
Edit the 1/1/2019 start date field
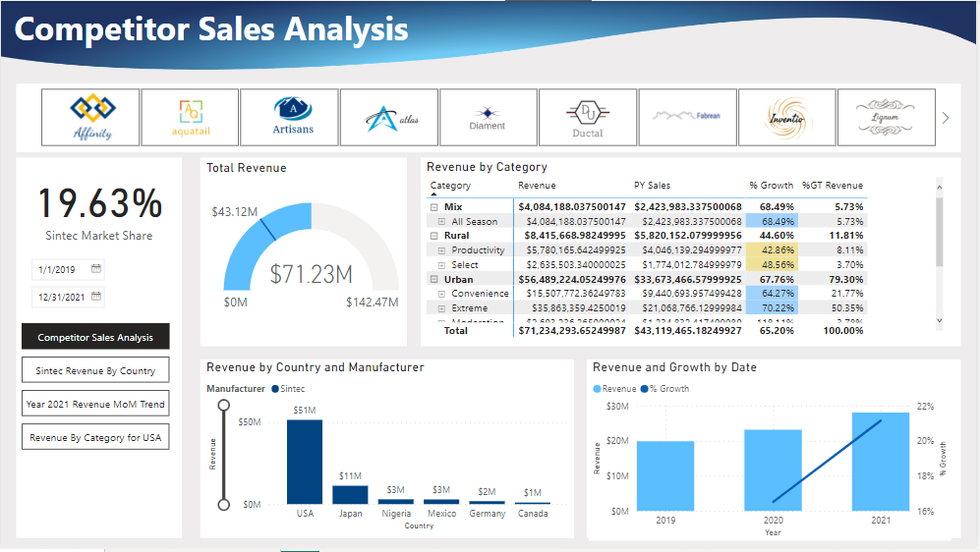[x=59, y=268]
